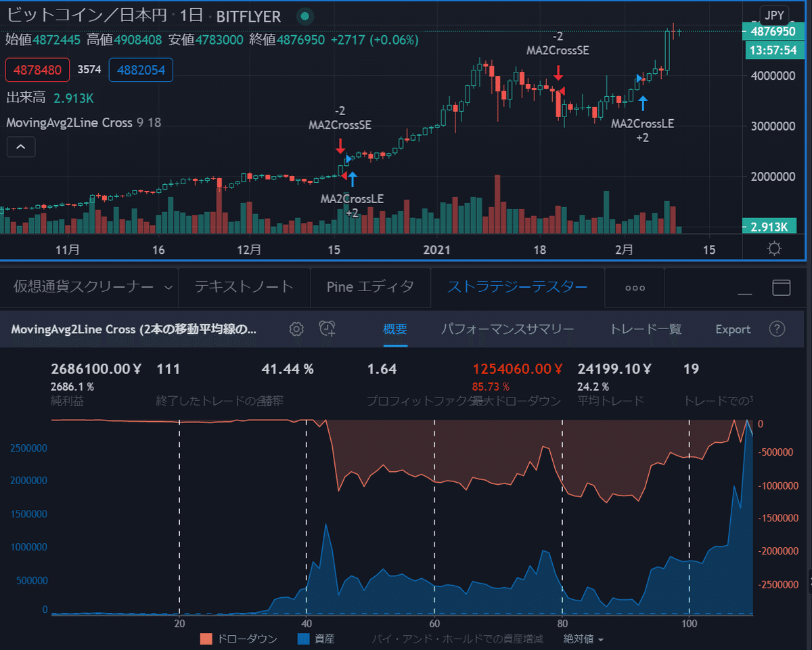Screen dimensions: 812x650
Task: Open the 絶対値 display mode dropdown
Action: [583, 638]
